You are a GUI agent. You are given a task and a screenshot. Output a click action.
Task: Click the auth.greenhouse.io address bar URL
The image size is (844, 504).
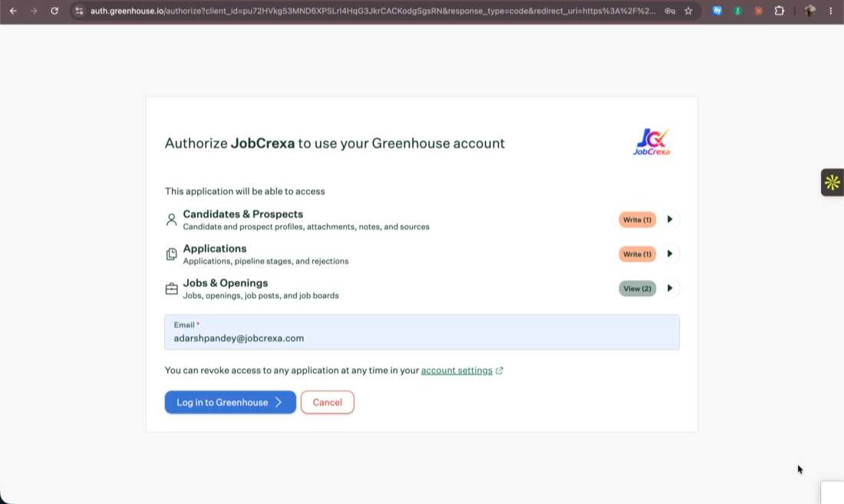click(x=372, y=11)
